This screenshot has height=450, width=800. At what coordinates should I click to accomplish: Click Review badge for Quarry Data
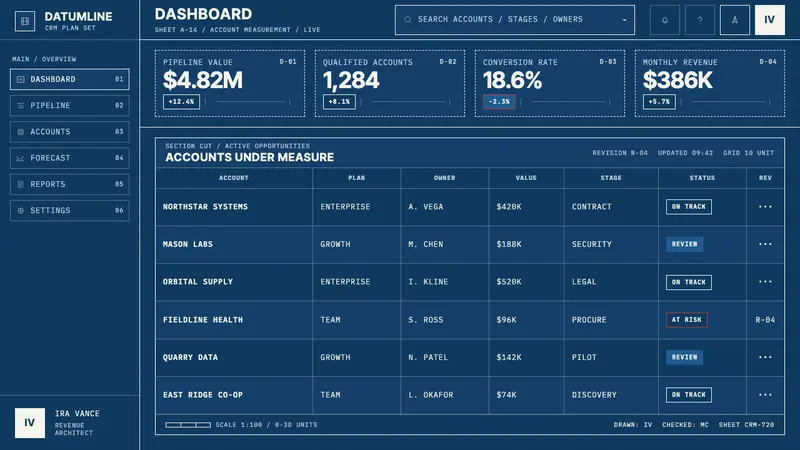[684, 357]
